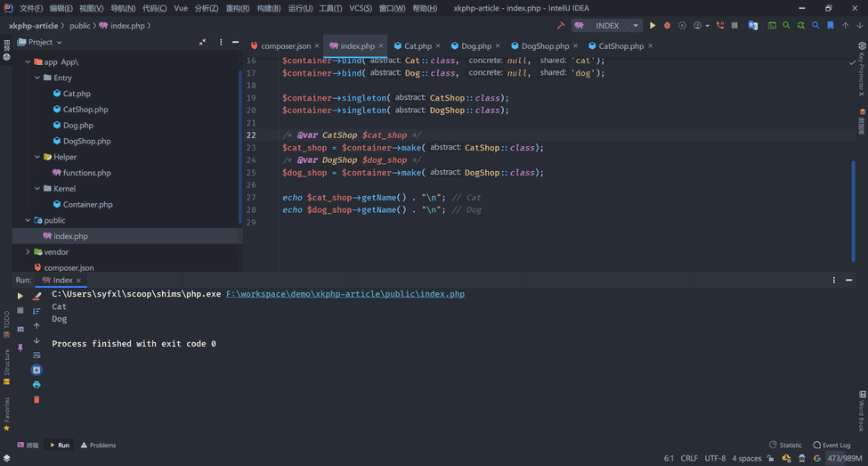Click the toolbar bookmark icon
Screen dimensions: 868x466
point(831,26)
